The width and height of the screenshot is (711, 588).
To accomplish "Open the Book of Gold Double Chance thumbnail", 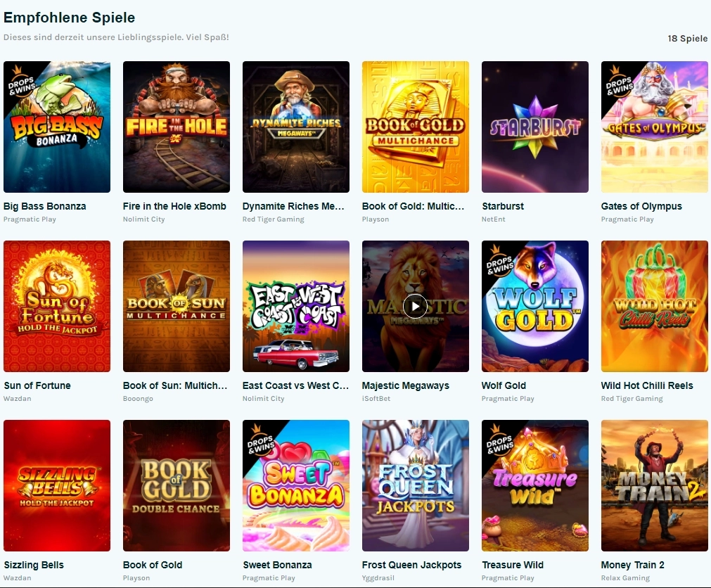I will click(x=177, y=485).
